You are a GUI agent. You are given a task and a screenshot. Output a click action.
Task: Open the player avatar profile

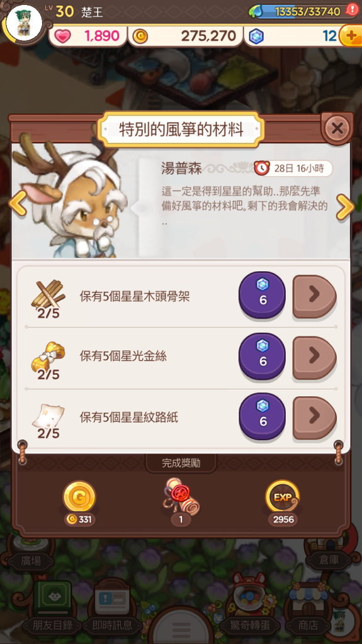(24, 23)
